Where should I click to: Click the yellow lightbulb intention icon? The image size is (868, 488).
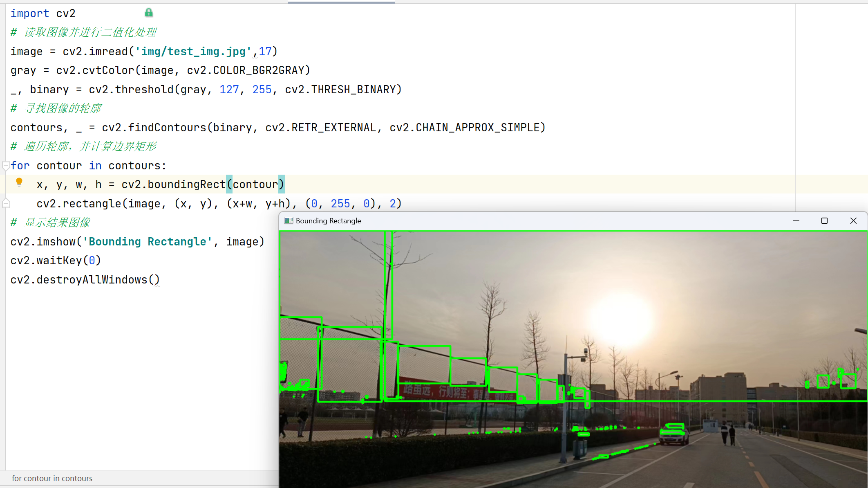click(19, 182)
